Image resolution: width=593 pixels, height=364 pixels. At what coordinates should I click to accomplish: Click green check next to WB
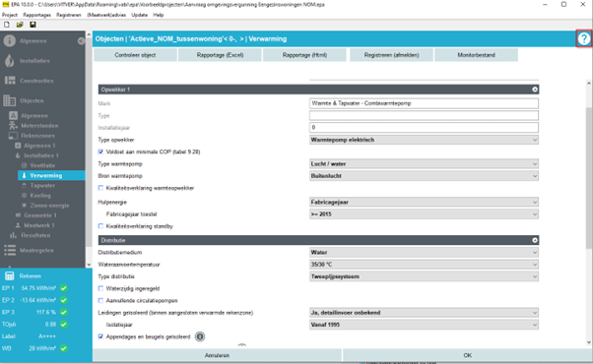pyautogui.click(x=64, y=348)
